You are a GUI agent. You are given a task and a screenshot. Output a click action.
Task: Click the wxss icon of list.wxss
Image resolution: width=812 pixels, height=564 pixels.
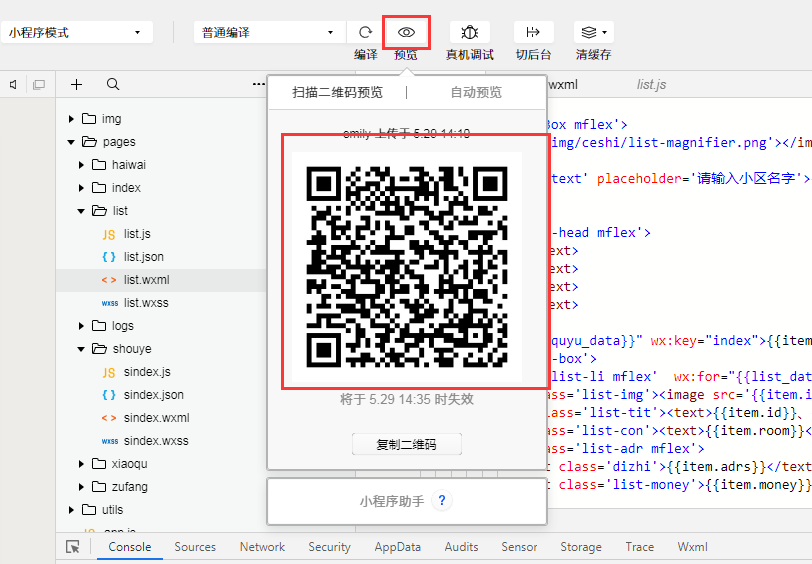[110, 303]
